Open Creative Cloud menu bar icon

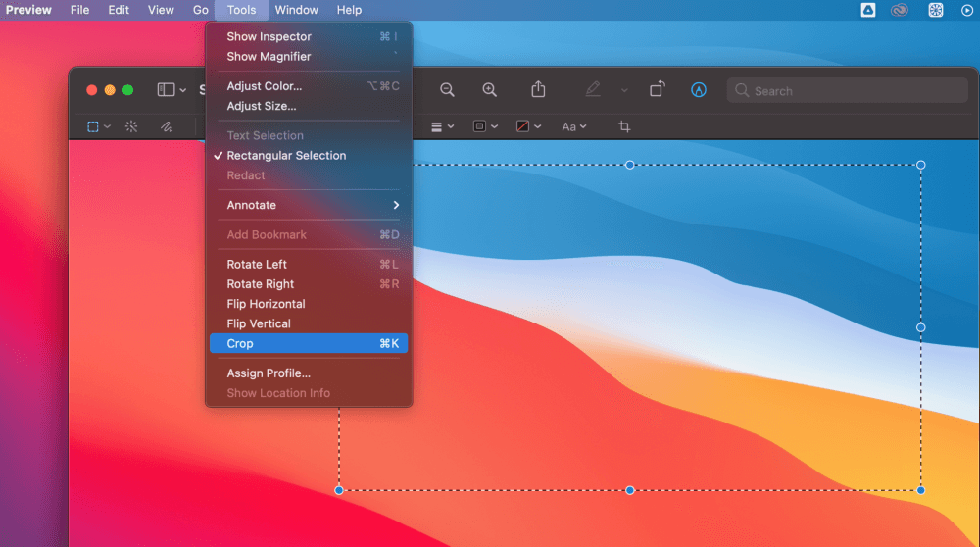pos(900,10)
